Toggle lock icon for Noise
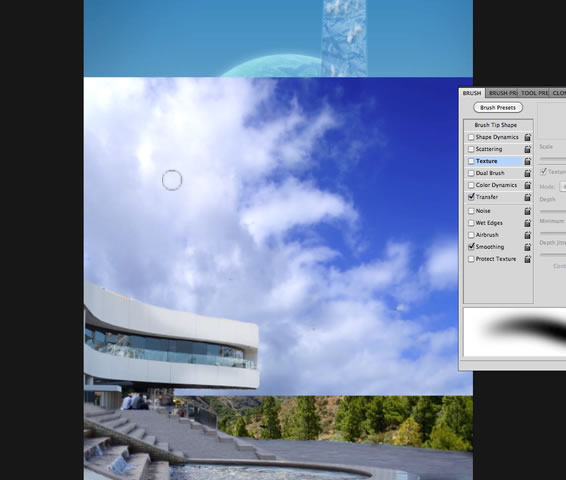The height and width of the screenshot is (480, 566). click(527, 211)
